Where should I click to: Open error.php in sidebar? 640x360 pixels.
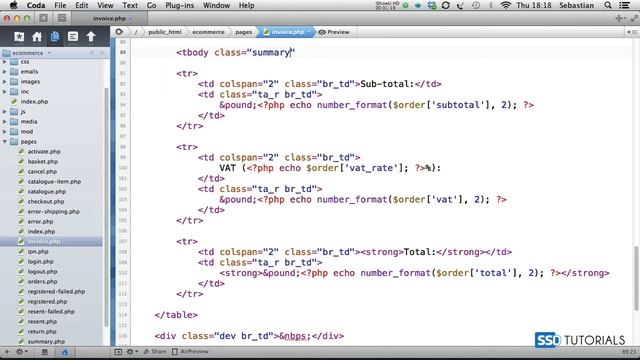click(40, 222)
